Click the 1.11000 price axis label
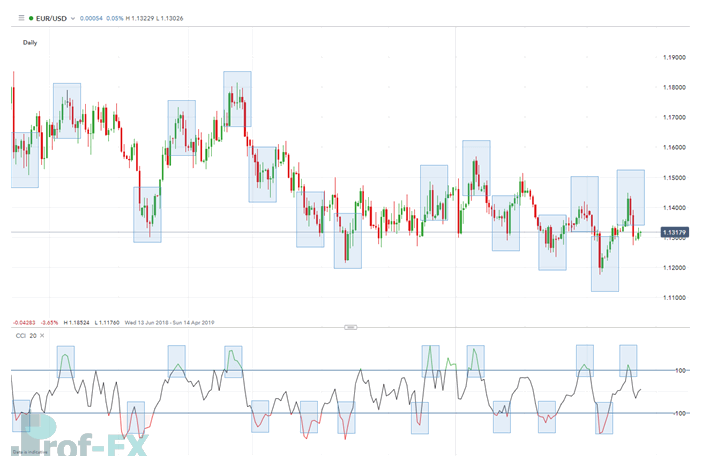Screen dimensions: 701x467 point(675,298)
